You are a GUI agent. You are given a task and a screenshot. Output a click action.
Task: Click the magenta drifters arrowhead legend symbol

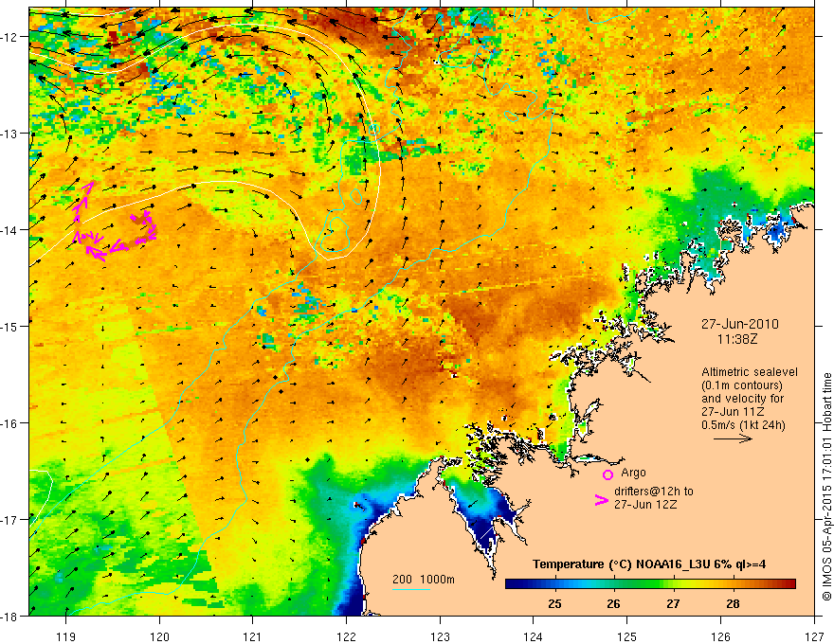pos(602,500)
